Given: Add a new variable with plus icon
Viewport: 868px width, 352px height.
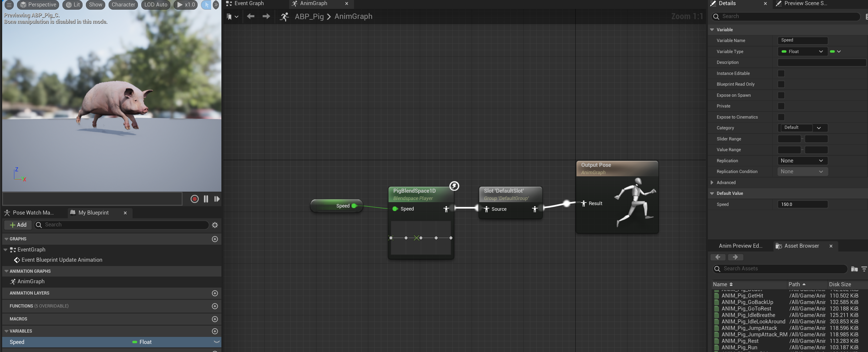Looking at the screenshot, I should [215, 331].
